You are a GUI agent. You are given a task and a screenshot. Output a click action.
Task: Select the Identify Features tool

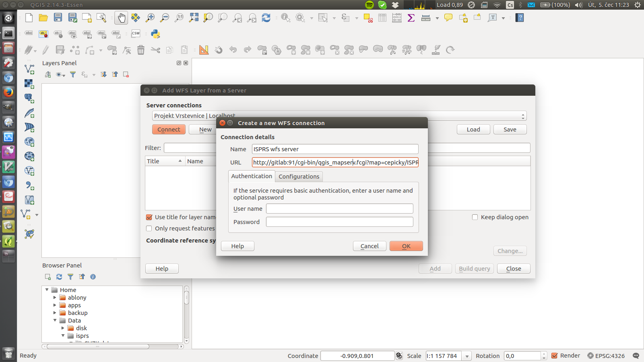pyautogui.click(x=286, y=17)
